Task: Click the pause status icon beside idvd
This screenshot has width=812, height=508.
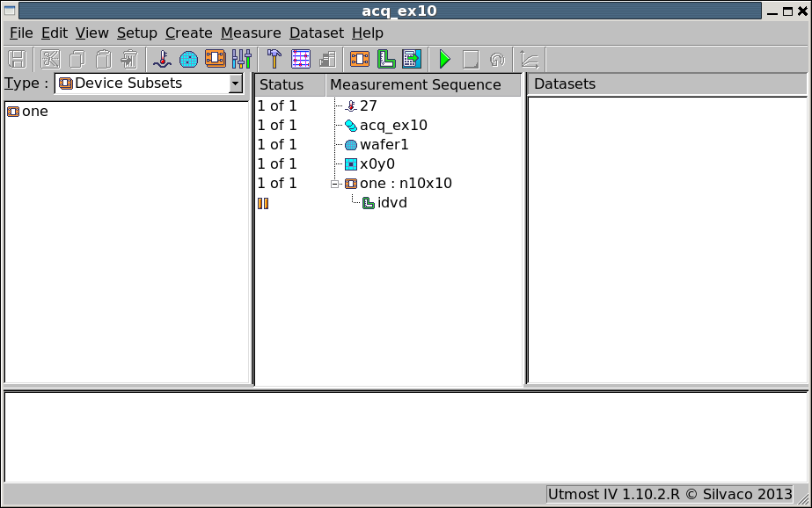Action: [x=263, y=203]
